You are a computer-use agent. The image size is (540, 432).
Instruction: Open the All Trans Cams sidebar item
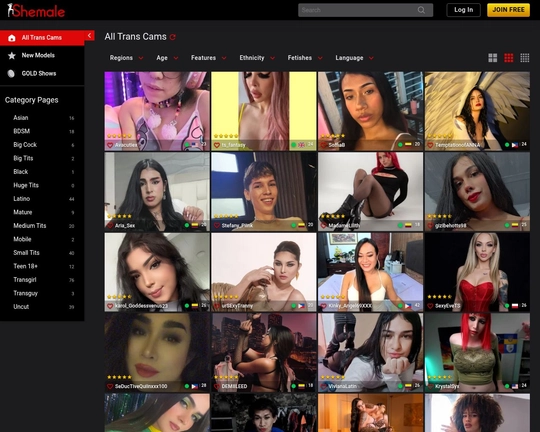pos(42,38)
